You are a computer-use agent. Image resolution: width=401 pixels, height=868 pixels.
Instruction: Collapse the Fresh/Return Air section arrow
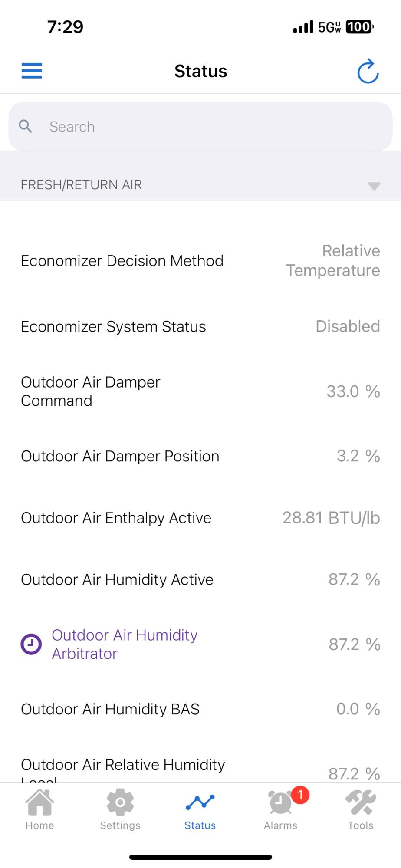(x=374, y=186)
